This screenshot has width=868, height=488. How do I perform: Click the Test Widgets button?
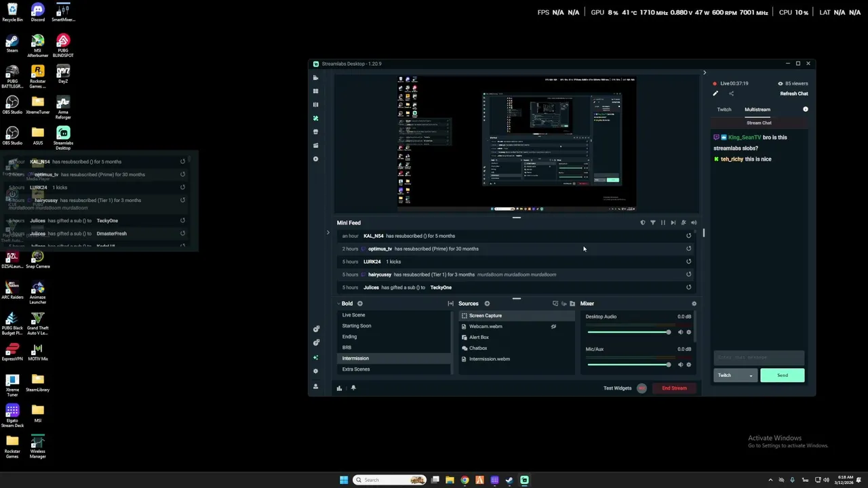pyautogui.click(x=617, y=388)
